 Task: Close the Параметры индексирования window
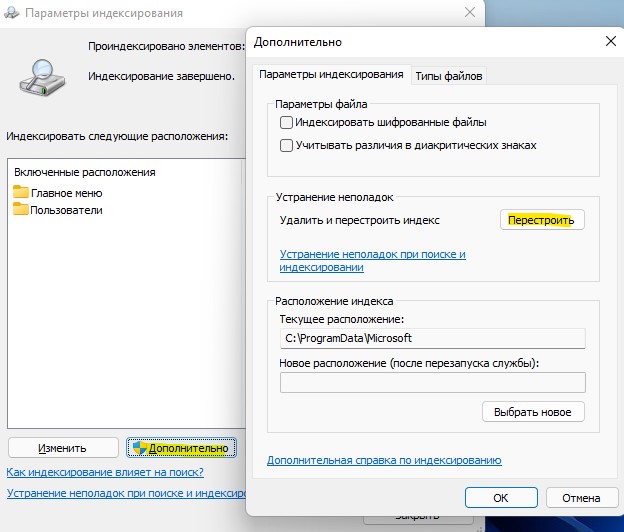click(470, 12)
